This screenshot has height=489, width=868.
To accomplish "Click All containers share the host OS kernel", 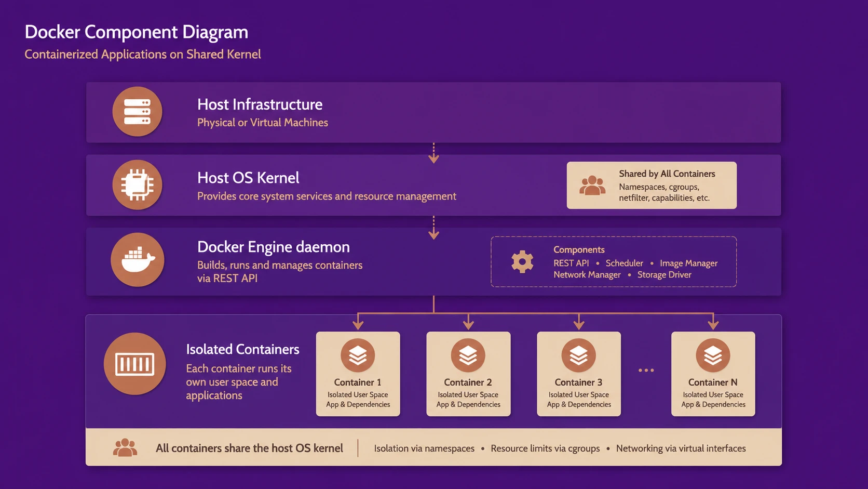I will pyautogui.click(x=249, y=448).
